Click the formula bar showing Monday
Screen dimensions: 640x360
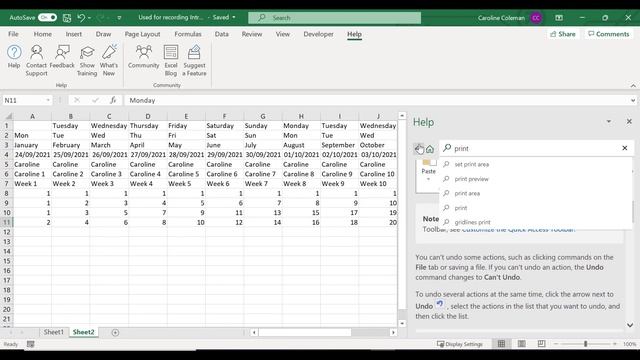[x=378, y=100]
